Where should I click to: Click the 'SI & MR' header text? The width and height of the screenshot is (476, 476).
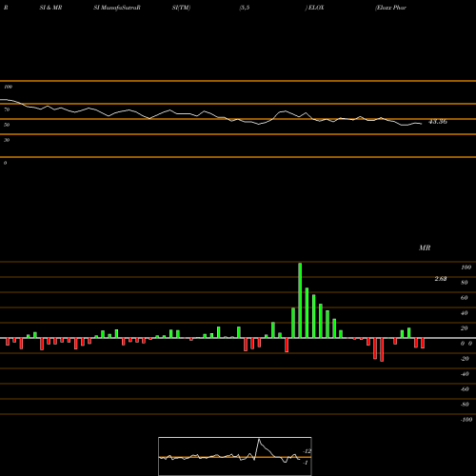(x=50, y=8)
